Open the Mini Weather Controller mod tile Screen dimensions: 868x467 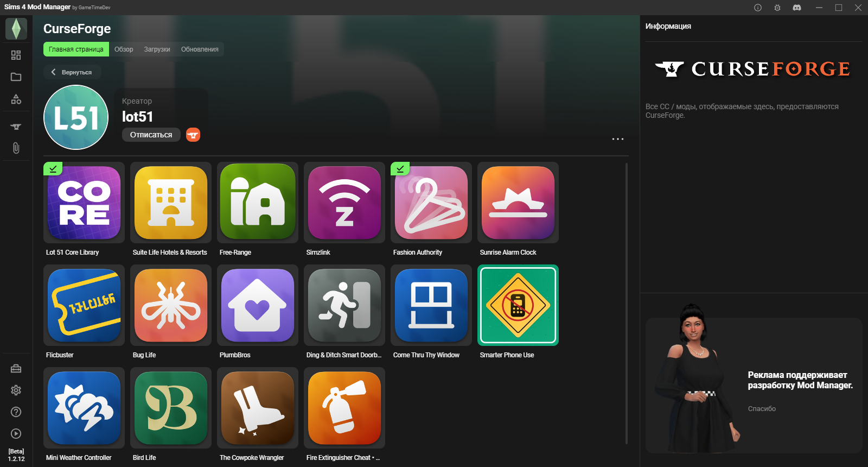(84, 408)
